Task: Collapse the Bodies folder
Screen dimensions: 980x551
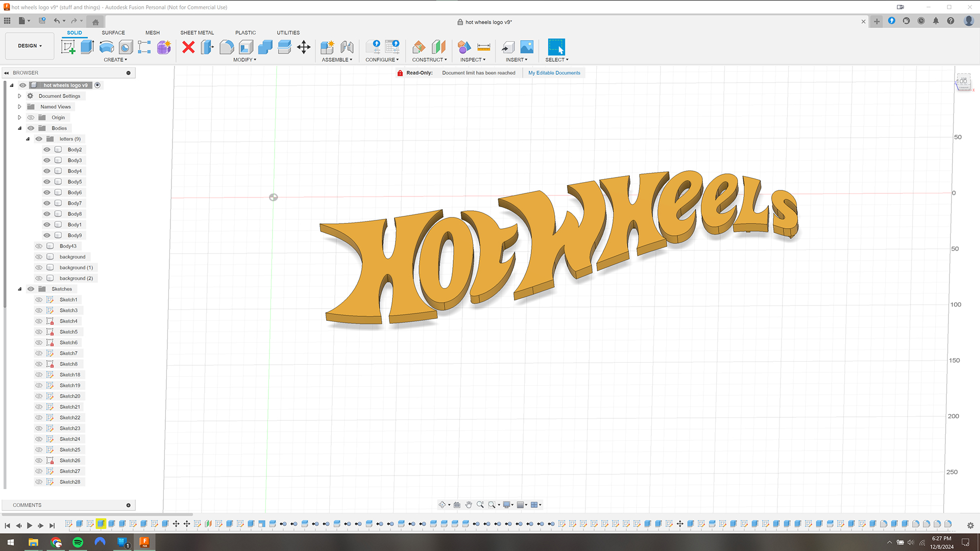Action: (19, 128)
